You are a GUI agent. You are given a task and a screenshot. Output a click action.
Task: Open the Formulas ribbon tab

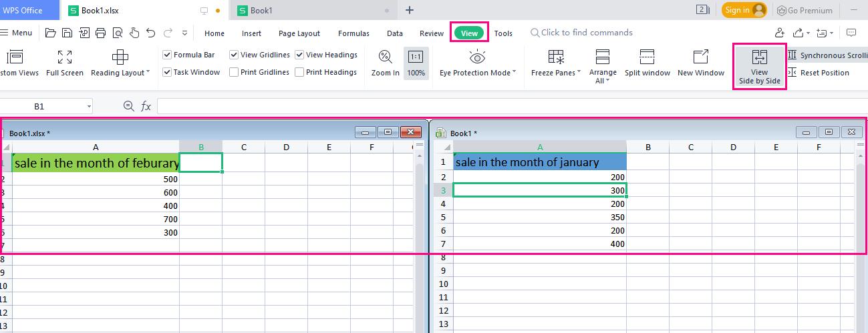coord(353,33)
